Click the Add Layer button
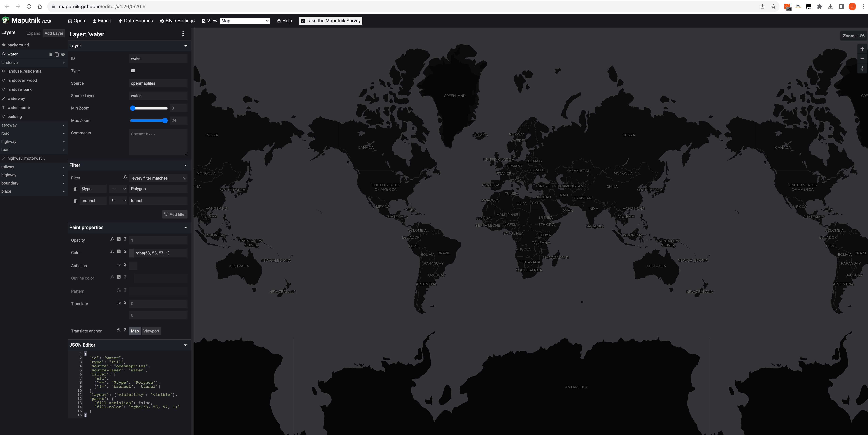 click(54, 33)
